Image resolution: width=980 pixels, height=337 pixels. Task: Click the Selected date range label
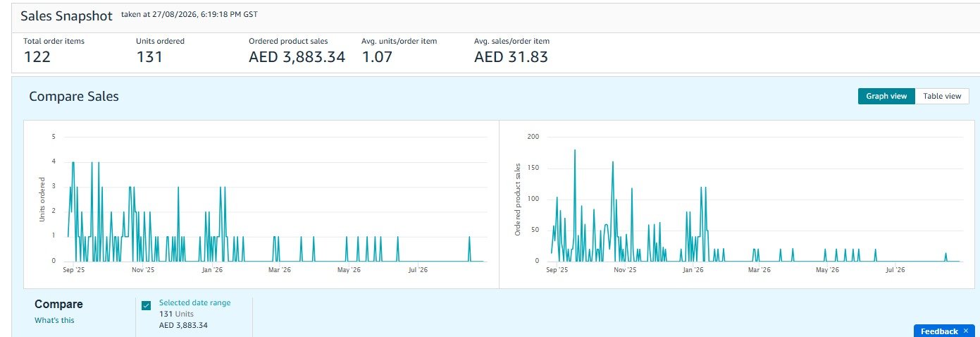pyautogui.click(x=194, y=302)
